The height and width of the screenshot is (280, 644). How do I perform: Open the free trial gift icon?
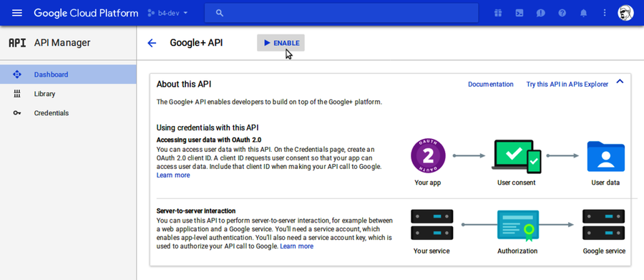(x=498, y=13)
